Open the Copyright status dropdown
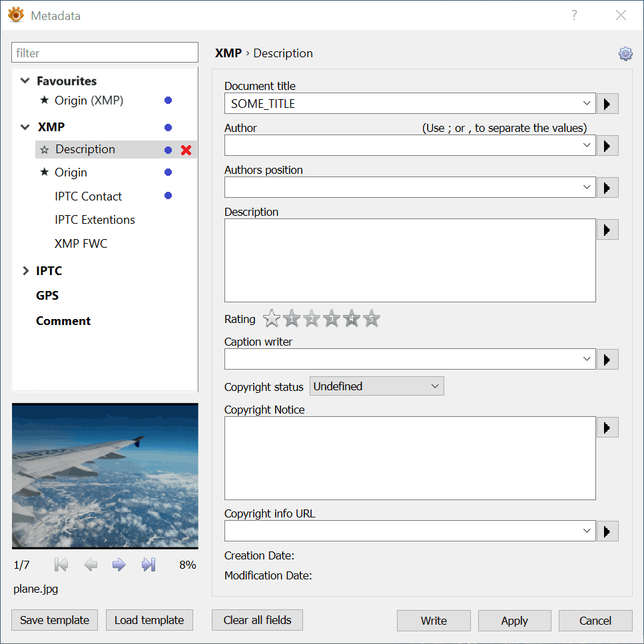The height and width of the screenshot is (644, 644). point(376,386)
